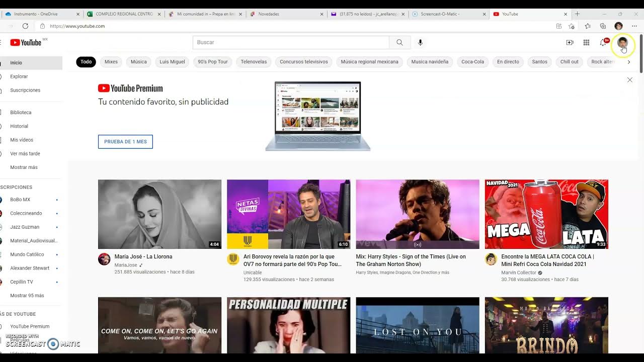Refresh the page in the browser
The height and width of the screenshot is (362, 644).
click(x=25, y=26)
